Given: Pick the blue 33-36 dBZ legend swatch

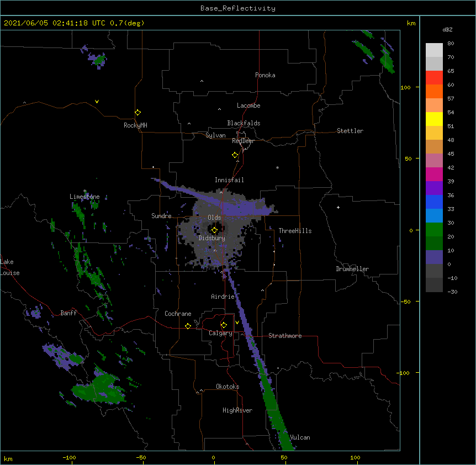Looking at the screenshot, I should click(434, 202).
